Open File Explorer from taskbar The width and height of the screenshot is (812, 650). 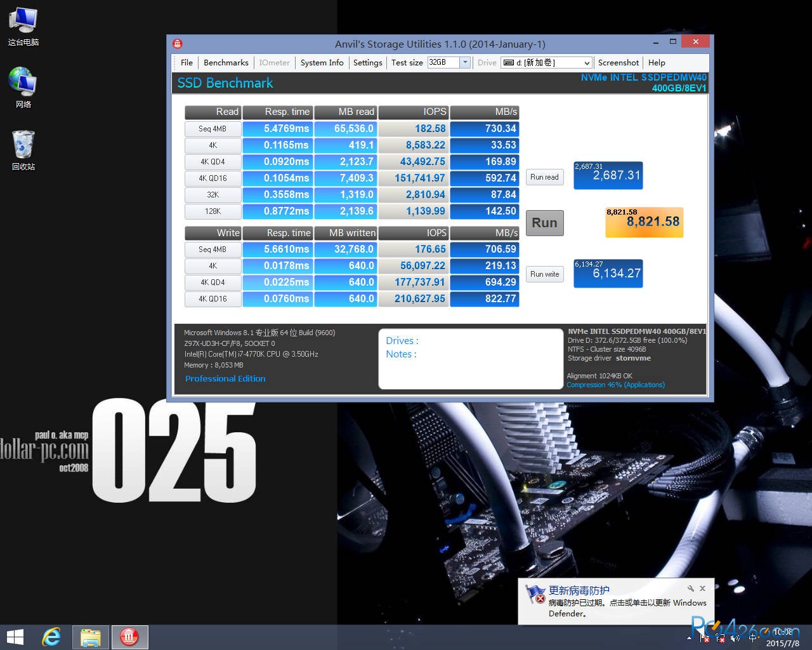point(91,637)
